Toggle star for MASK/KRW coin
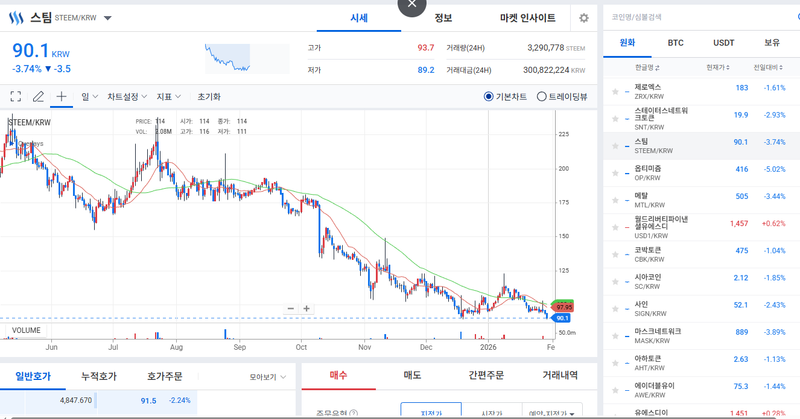This screenshot has height=419, width=800. 616,332
